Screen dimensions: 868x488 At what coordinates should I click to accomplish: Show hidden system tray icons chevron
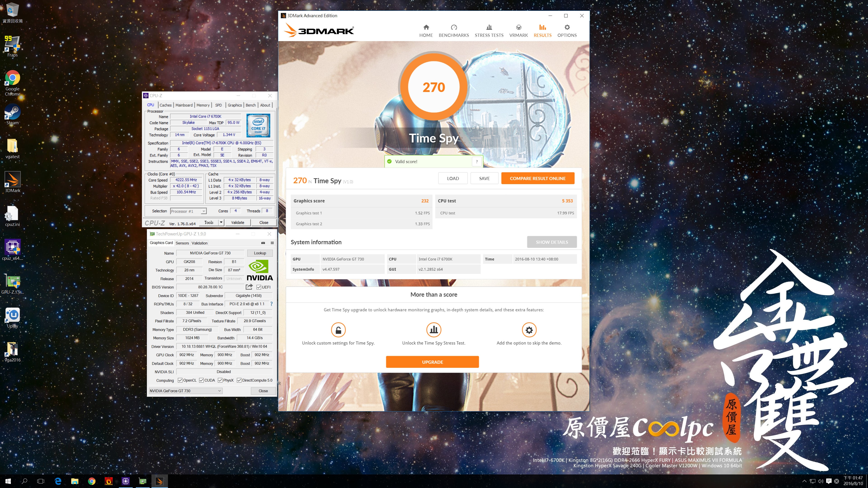(x=804, y=481)
